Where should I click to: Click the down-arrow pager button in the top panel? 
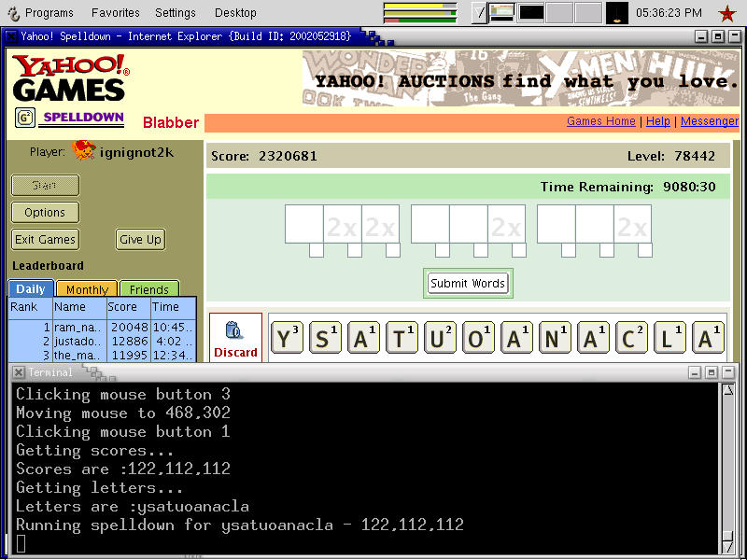click(x=480, y=13)
